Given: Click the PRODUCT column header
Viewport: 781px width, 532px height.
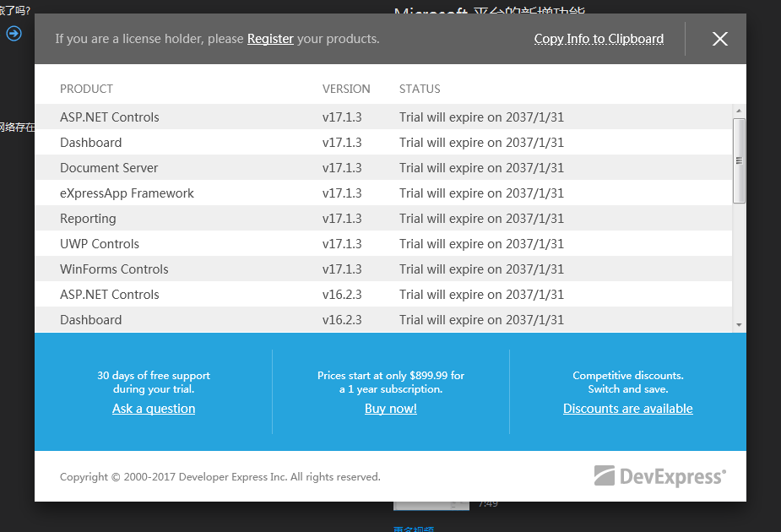Looking at the screenshot, I should [86, 89].
